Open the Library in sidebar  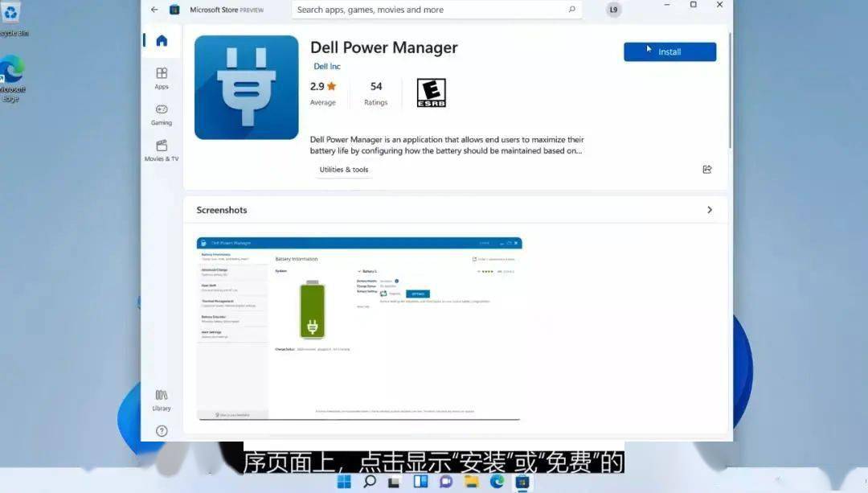(x=162, y=400)
